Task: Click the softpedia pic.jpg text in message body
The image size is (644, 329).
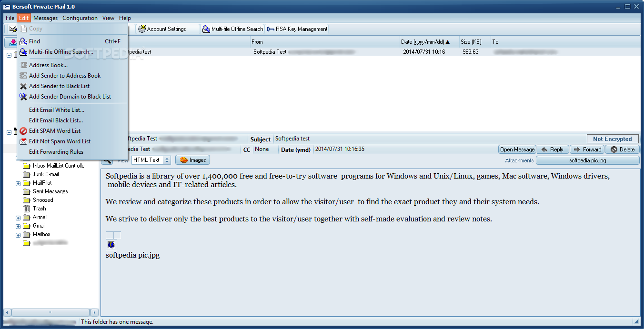Action: coord(133,255)
